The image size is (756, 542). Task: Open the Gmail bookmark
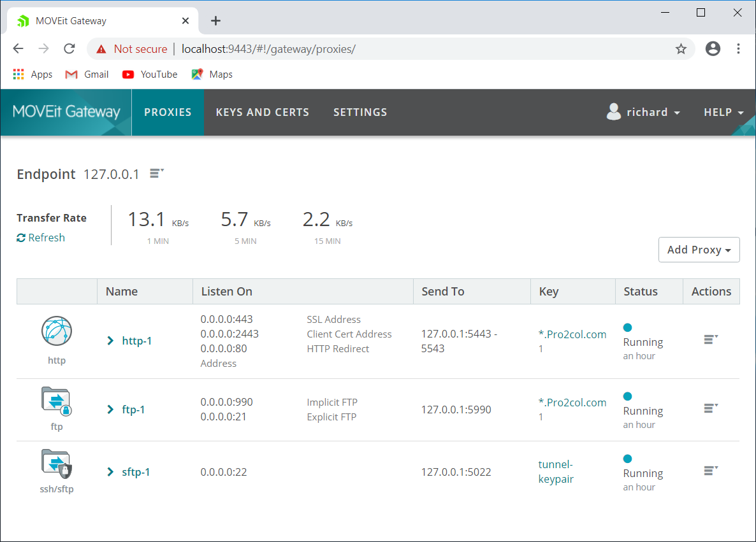[x=87, y=74]
